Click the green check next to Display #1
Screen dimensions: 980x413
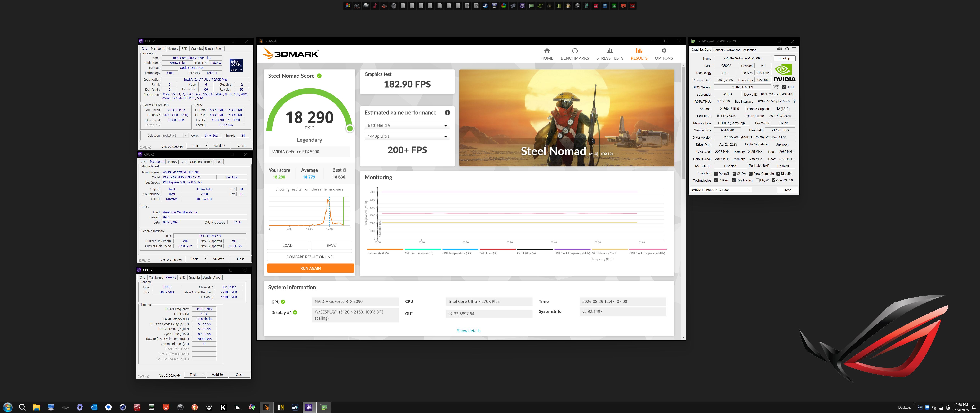(x=295, y=312)
